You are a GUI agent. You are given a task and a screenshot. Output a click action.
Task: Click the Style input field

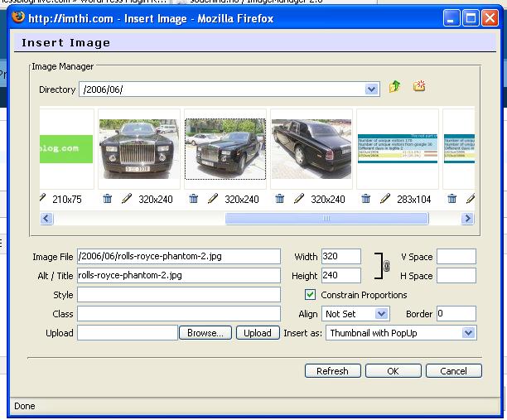(x=179, y=295)
